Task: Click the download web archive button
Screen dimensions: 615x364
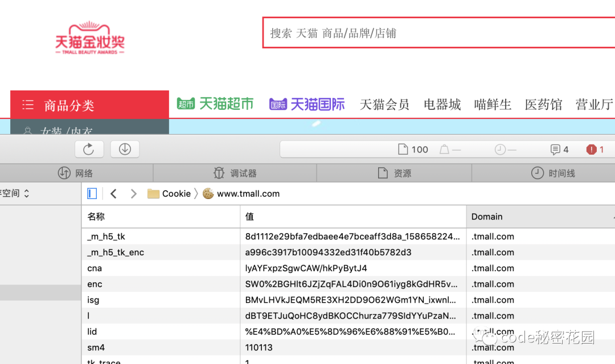Action: pos(125,149)
